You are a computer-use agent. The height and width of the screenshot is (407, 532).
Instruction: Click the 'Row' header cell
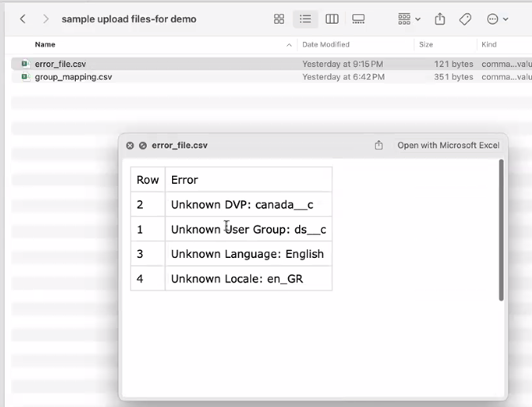coord(148,179)
